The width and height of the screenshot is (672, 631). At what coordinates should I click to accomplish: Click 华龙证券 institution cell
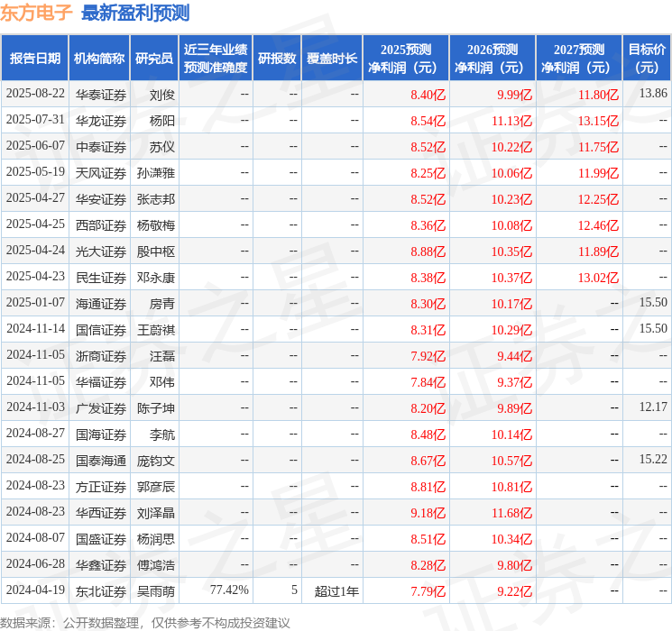[101, 121]
